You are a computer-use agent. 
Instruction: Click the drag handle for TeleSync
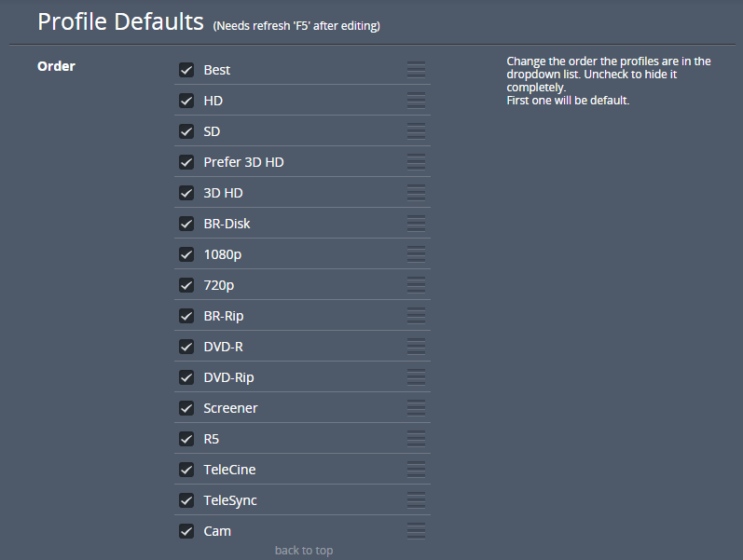[416, 500]
